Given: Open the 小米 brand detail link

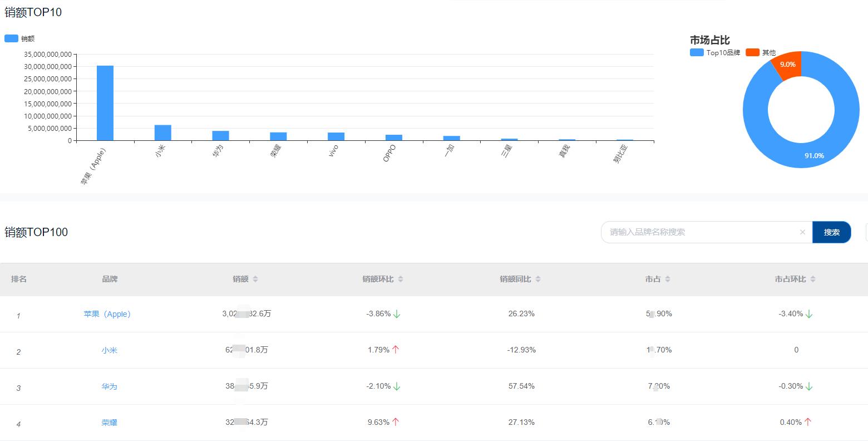Looking at the screenshot, I should [x=109, y=350].
